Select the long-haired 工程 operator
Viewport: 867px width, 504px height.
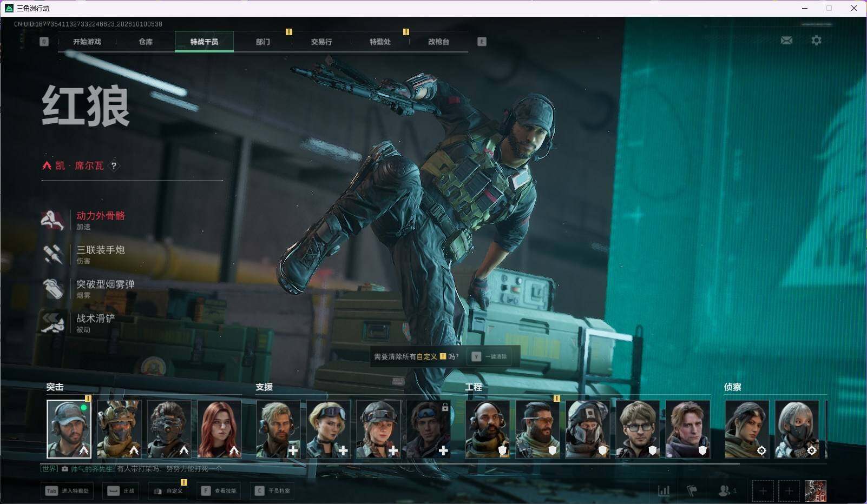[x=688, y=429]
